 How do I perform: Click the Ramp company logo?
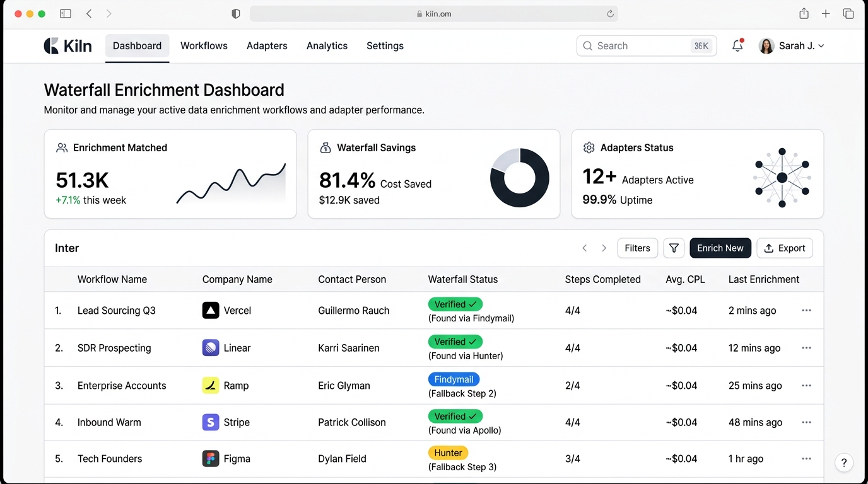coord(211,385)
